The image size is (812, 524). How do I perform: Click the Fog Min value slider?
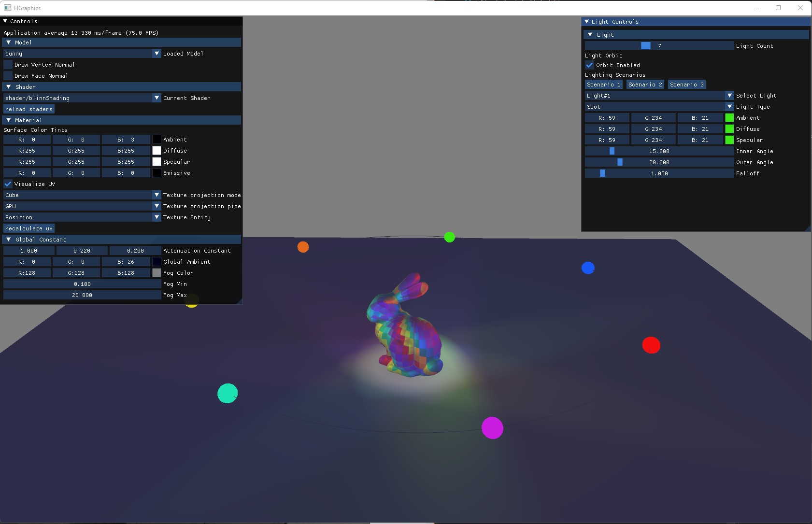[x=82, y=284]
